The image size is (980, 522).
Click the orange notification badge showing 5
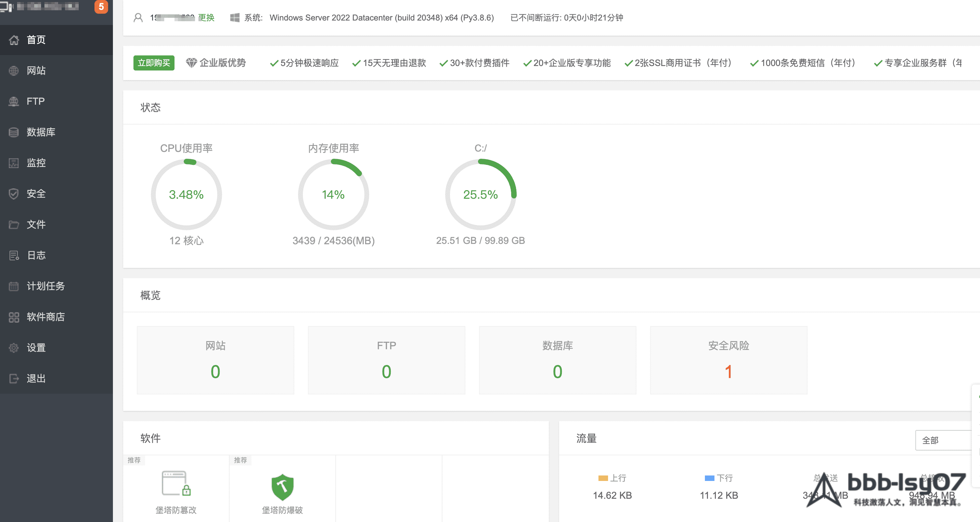(x=101, y=6)
